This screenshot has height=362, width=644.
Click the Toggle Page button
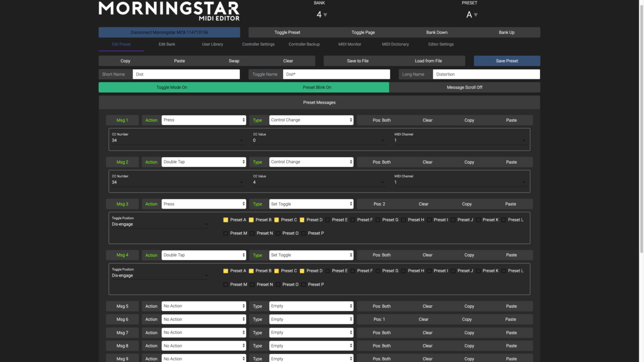pyautogui.click(x=363, y=32)
